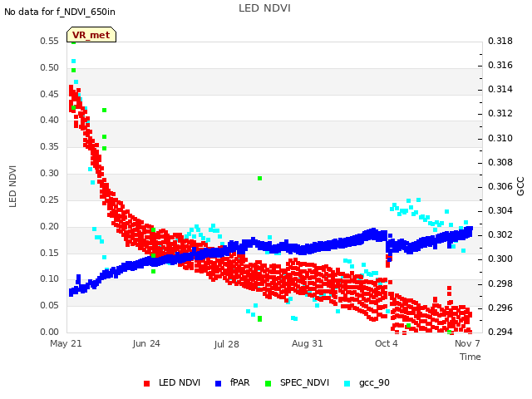
Task: Click the Jul 28 x-axis tick label
Action: tap(226, 344)
